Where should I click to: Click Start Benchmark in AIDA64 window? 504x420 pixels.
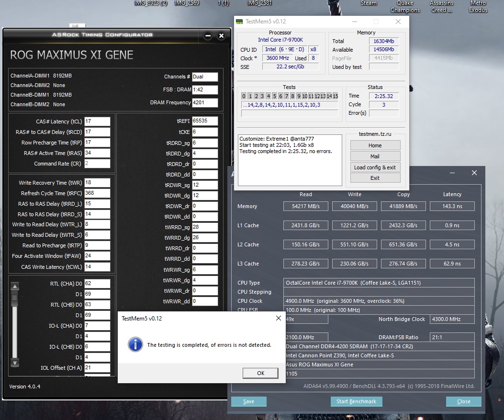[x=356, y=401]
